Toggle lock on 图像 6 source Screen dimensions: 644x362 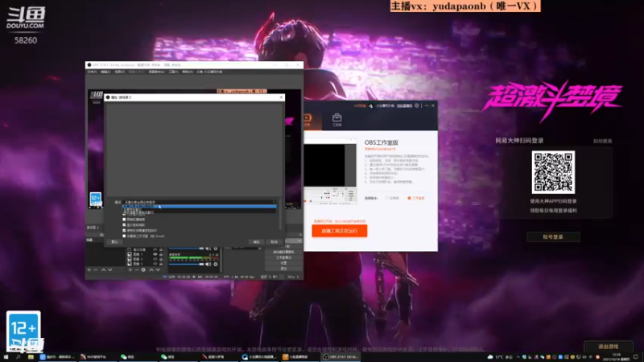161,259
